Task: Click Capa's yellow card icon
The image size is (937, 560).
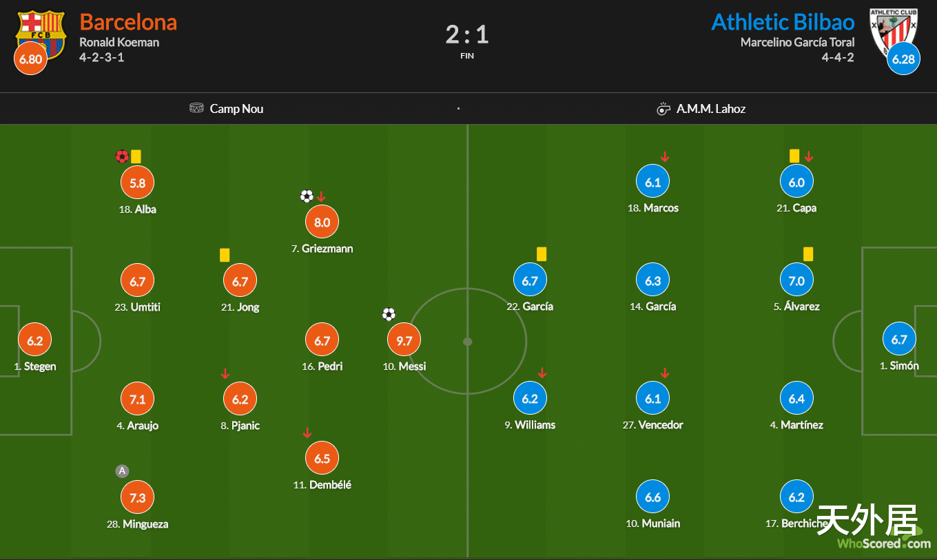Action: click(794, 156)
